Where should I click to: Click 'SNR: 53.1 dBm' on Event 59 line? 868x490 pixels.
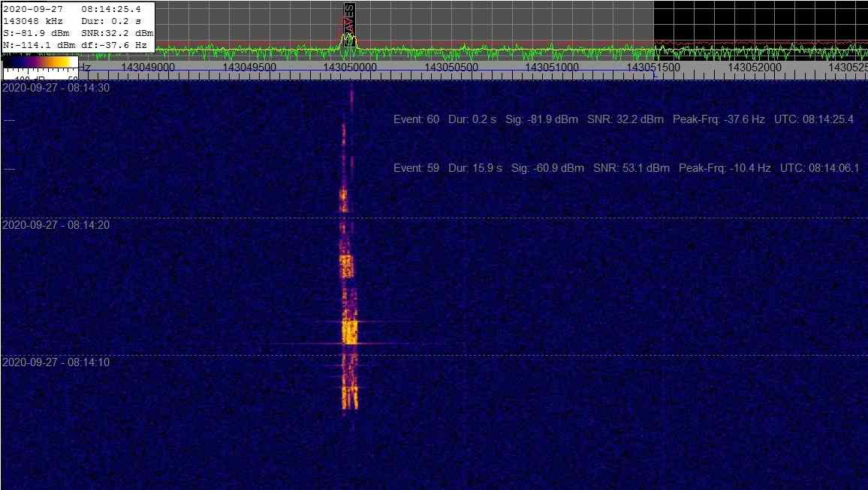pos(631,168)
